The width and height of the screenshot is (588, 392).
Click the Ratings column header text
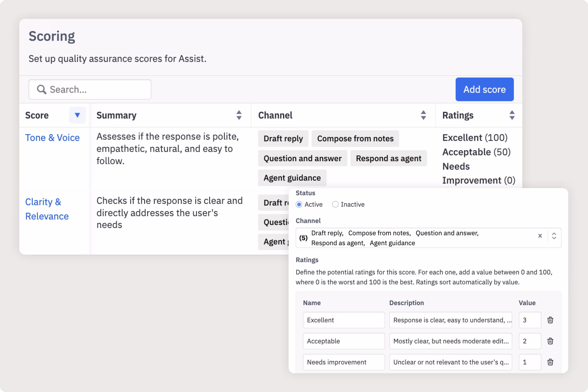click(458, 115)
